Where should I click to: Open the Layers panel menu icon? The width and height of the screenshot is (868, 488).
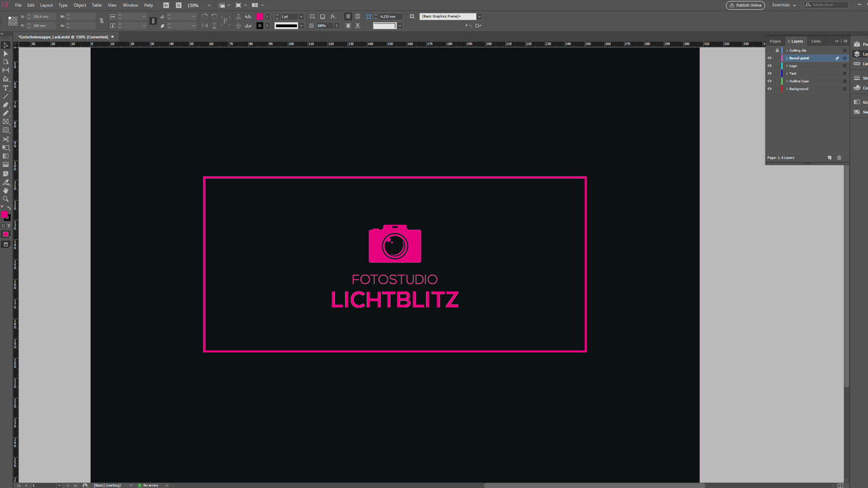(x=846, y=41)
